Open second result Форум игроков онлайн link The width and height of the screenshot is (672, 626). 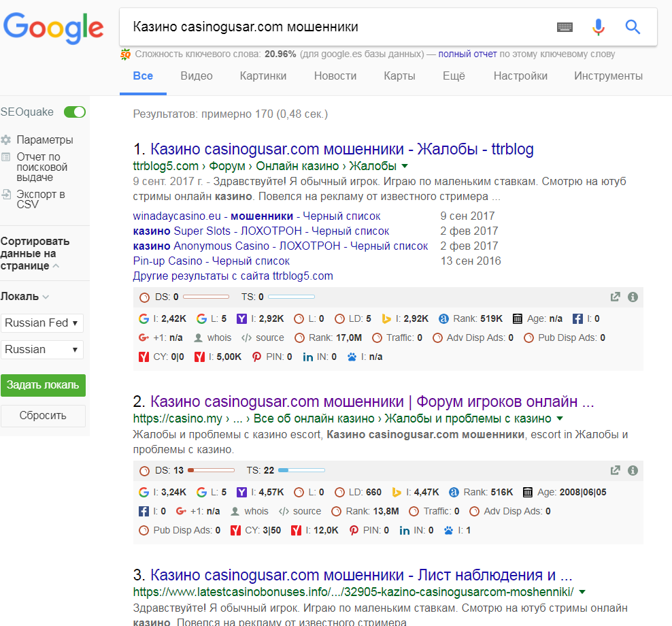[x=372, y=401]
